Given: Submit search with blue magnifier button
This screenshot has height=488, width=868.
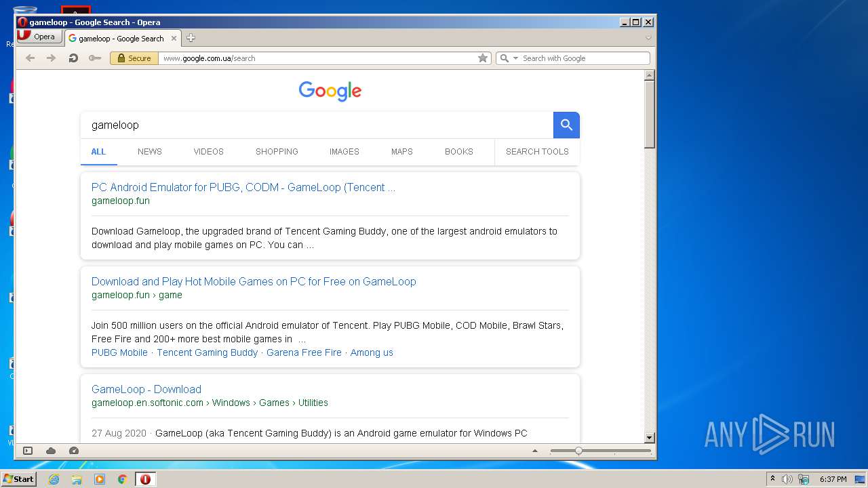Looking at the screenshot, I should point(566,125).
